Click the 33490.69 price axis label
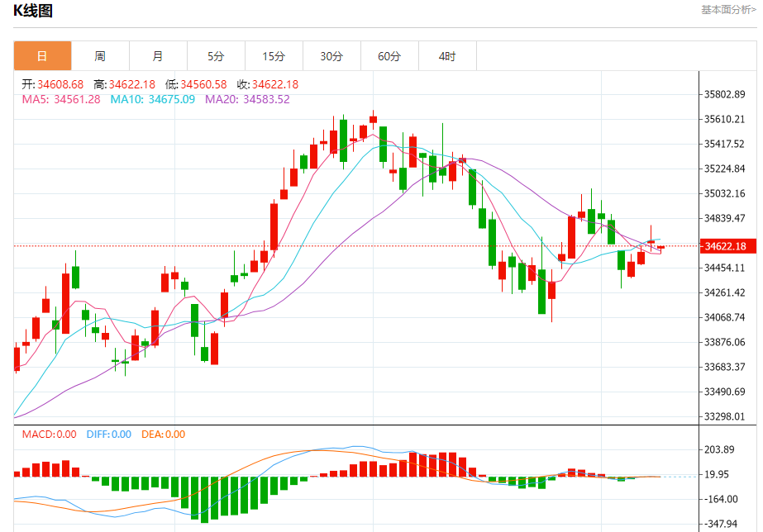763x532 pixels. (x=724, y=392)
